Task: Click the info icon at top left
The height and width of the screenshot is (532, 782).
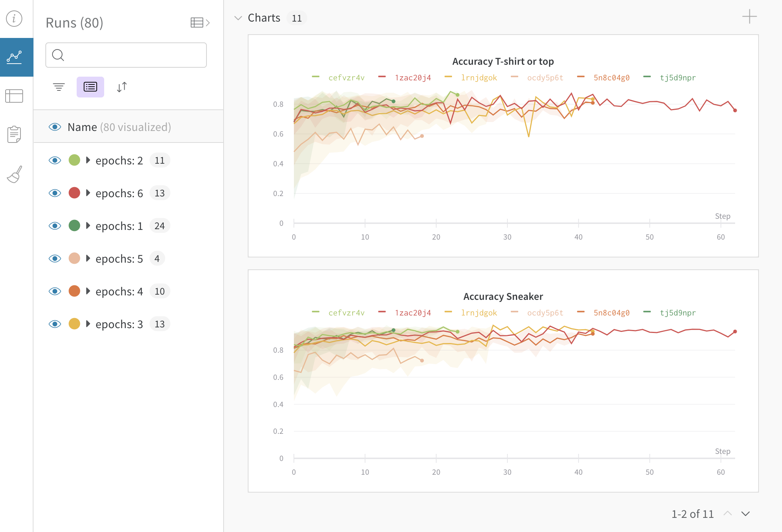Action: click(13, 19)
